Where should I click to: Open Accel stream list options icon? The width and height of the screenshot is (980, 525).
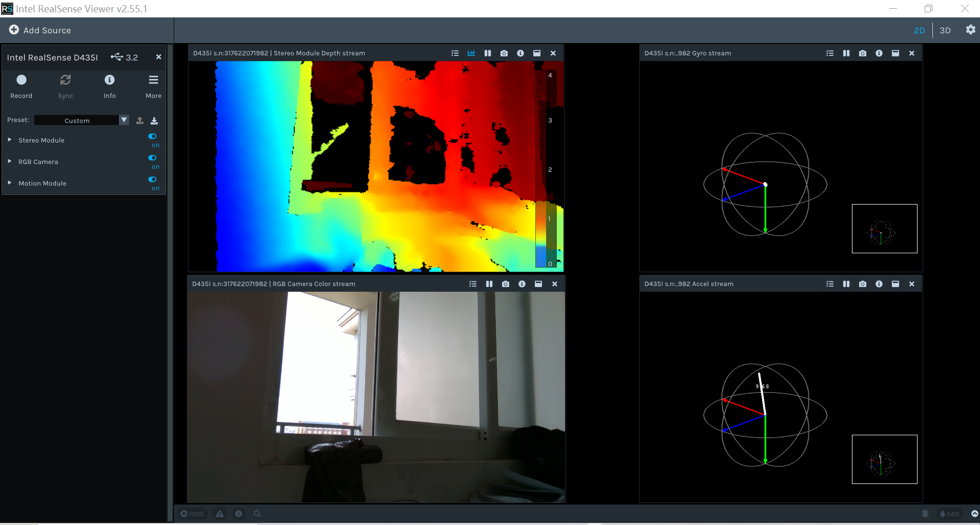click(x=830, y=284)
